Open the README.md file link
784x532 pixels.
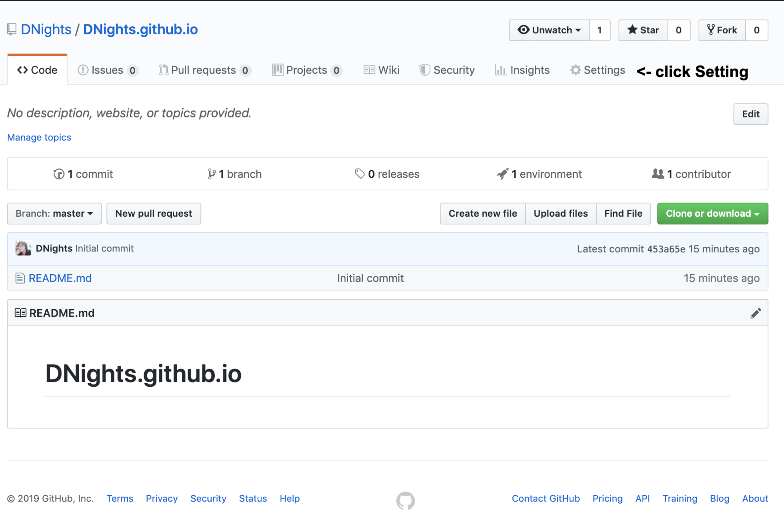pos(60,278)
